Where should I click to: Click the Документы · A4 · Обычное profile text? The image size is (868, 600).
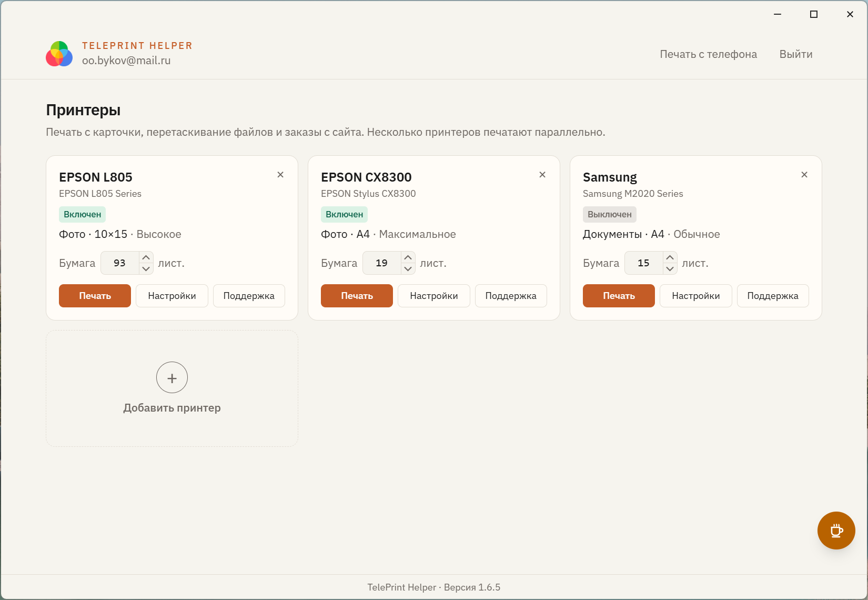click(651, 234)
